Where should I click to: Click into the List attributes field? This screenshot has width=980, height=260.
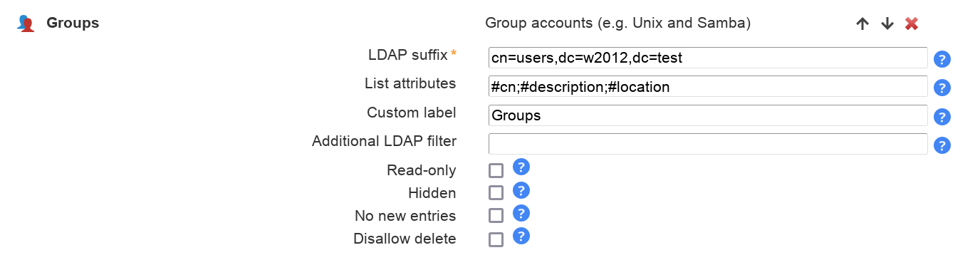pyautogui.click(x=708, y=87)
